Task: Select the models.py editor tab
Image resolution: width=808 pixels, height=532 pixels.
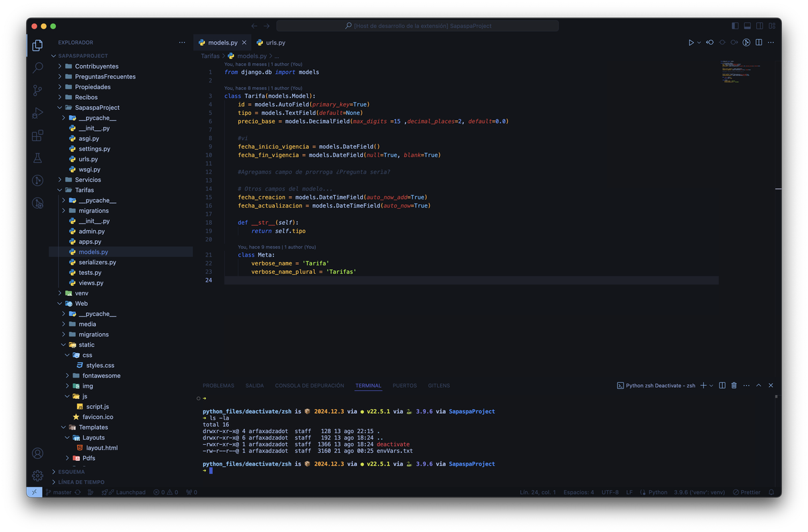Action: (x=222, y=43)
